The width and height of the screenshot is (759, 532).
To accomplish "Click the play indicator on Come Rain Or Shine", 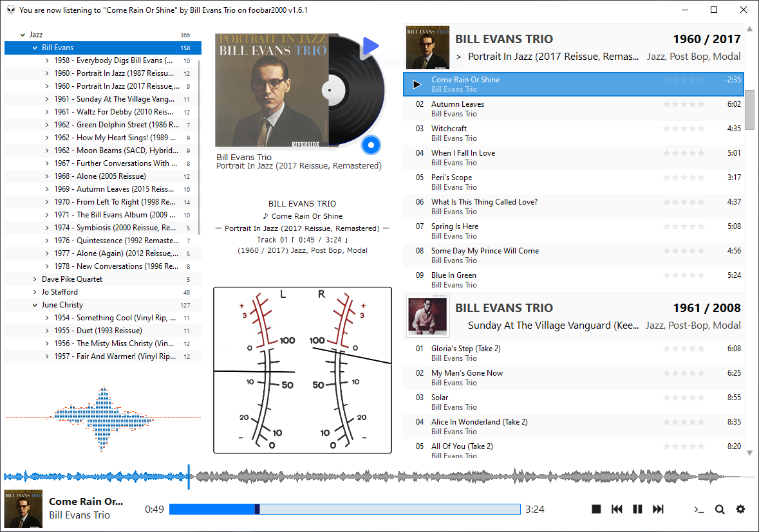I will (417, 85).
